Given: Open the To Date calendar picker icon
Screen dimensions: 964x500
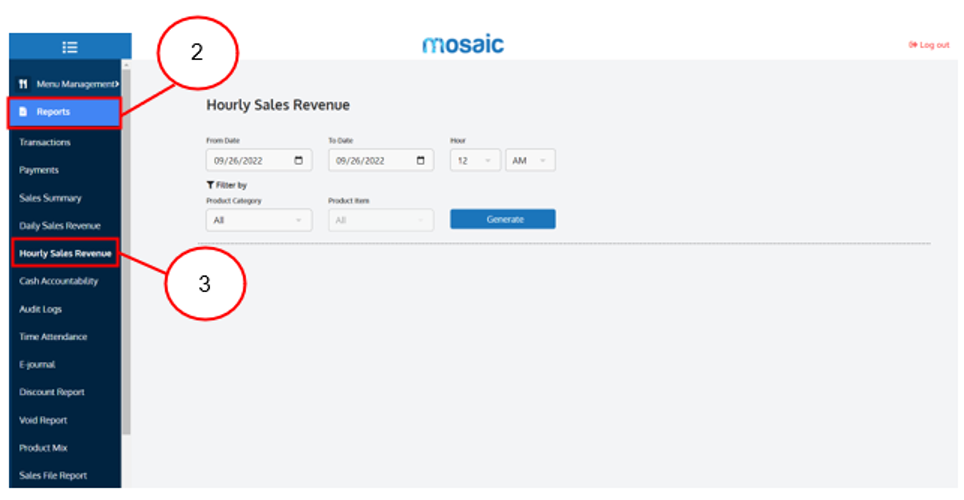Looking at the screenshot, I should click(421, 161).
